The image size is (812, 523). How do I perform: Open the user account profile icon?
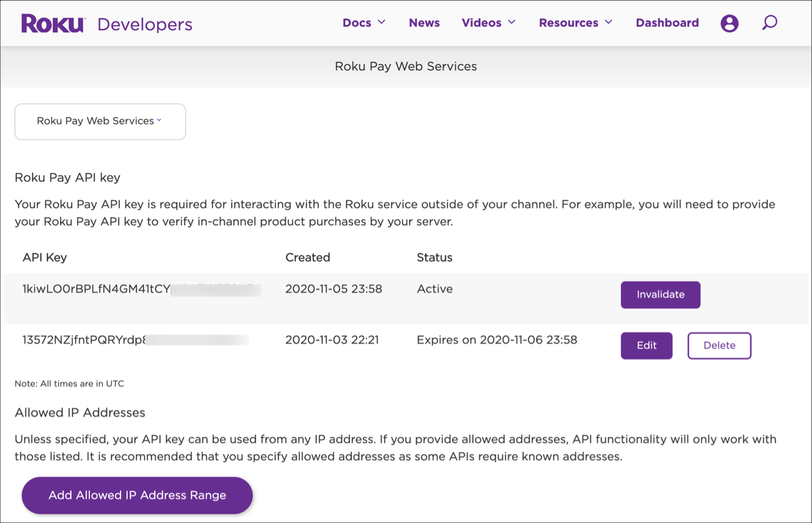[729, 24]
